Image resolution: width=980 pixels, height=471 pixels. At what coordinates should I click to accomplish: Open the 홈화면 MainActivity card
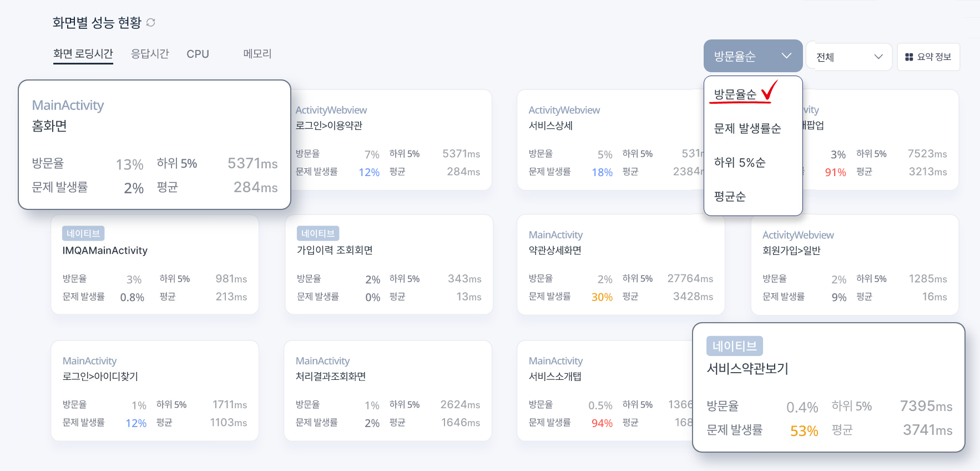click(x=154, y=144)
